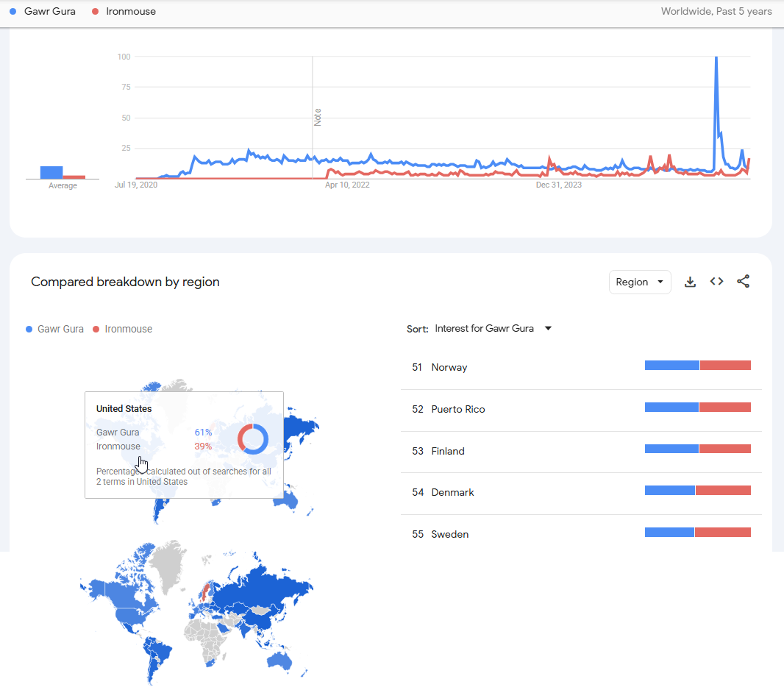784x690 pixels.
Task: Click Australia on the lower world map
Action: pyautogui.click(x=279, y=661)
